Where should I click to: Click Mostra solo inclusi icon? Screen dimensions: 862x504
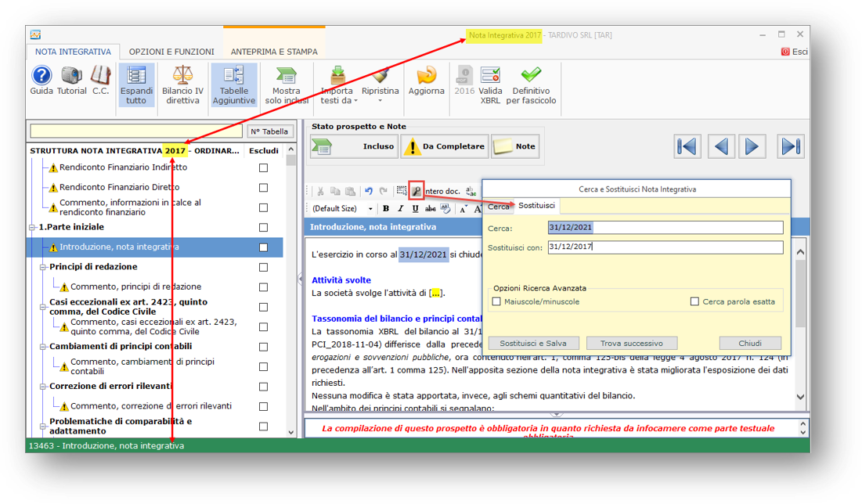click(x=286, y=75)
